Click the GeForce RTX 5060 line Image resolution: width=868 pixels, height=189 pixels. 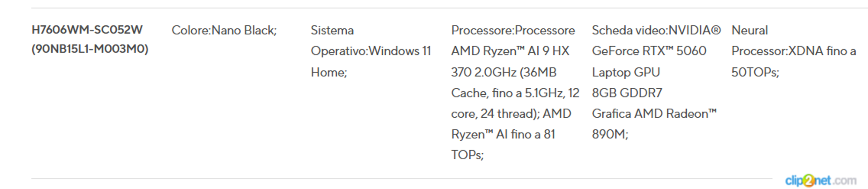[x=649, y=51]
